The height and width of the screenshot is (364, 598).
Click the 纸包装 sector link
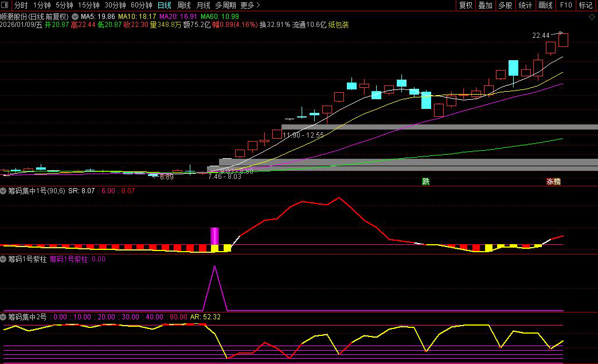tap(338, 25)
